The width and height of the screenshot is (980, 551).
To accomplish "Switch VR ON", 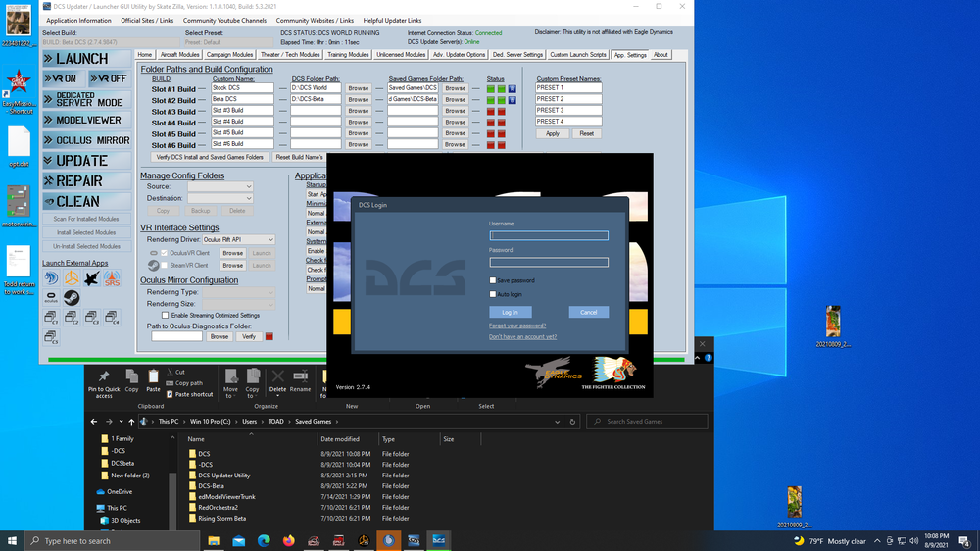I will pyautogui.click(x=64, y=78).
